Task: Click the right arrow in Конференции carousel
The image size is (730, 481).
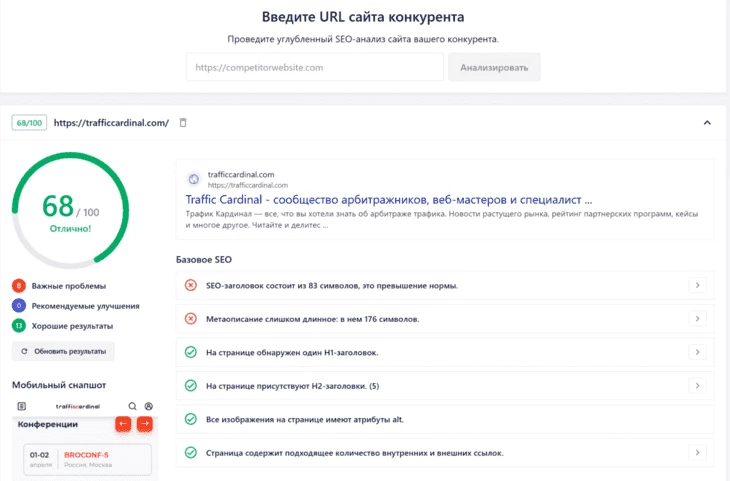Action: click(145, 424)
